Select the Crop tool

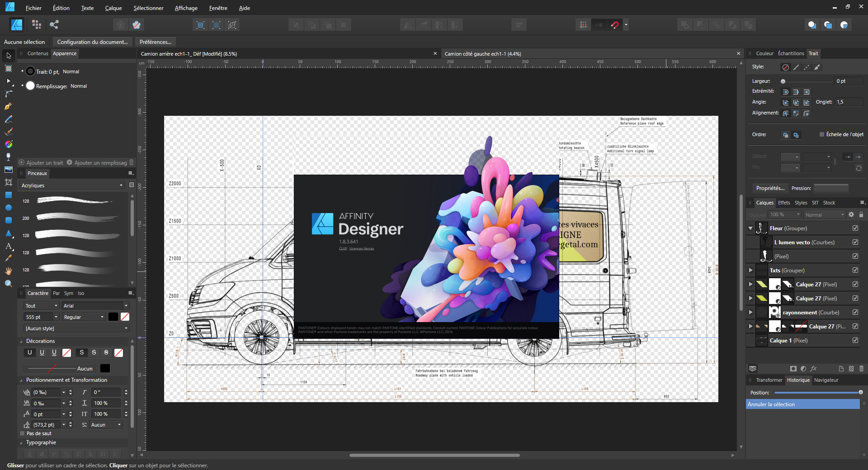pos(8,182)
